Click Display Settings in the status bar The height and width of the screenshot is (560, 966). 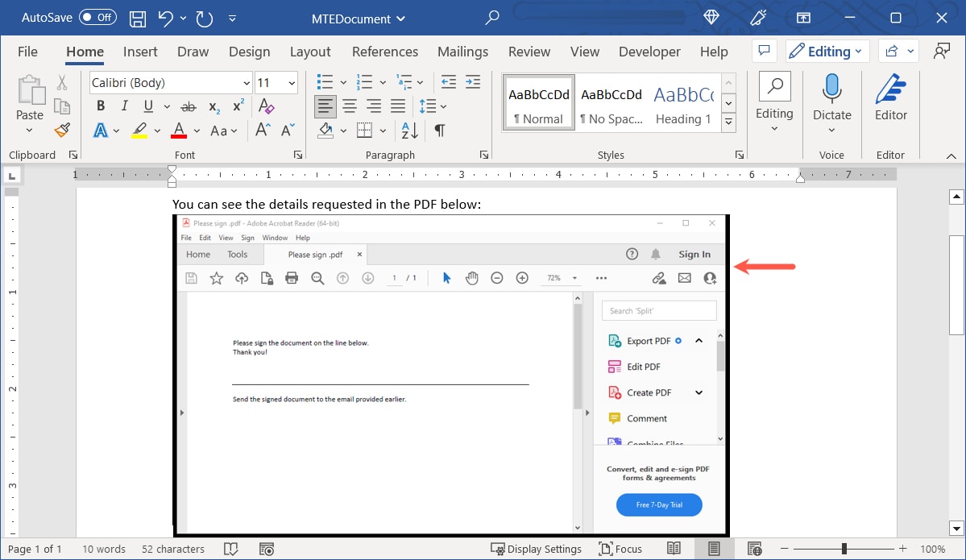point(537,549)
